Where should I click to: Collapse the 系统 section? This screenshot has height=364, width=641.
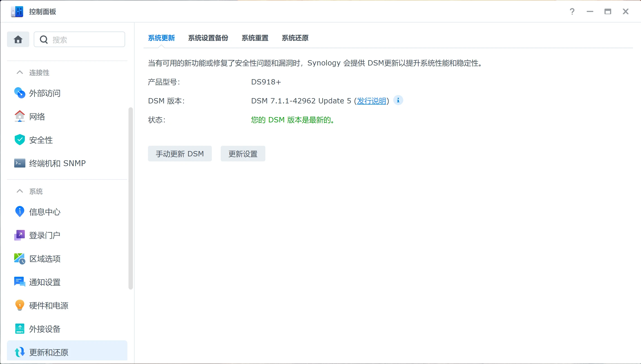20,191
